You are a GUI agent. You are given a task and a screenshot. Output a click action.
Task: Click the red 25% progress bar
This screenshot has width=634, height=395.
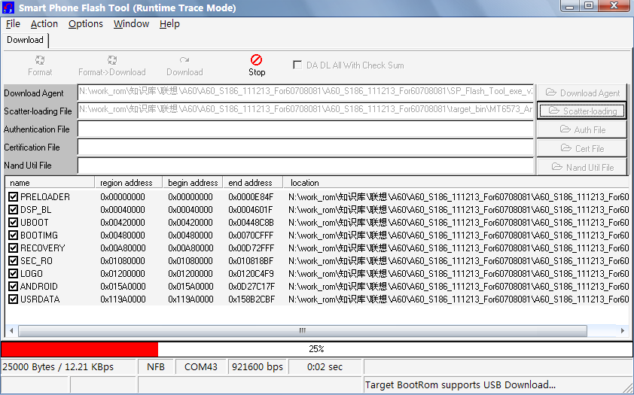80,349
